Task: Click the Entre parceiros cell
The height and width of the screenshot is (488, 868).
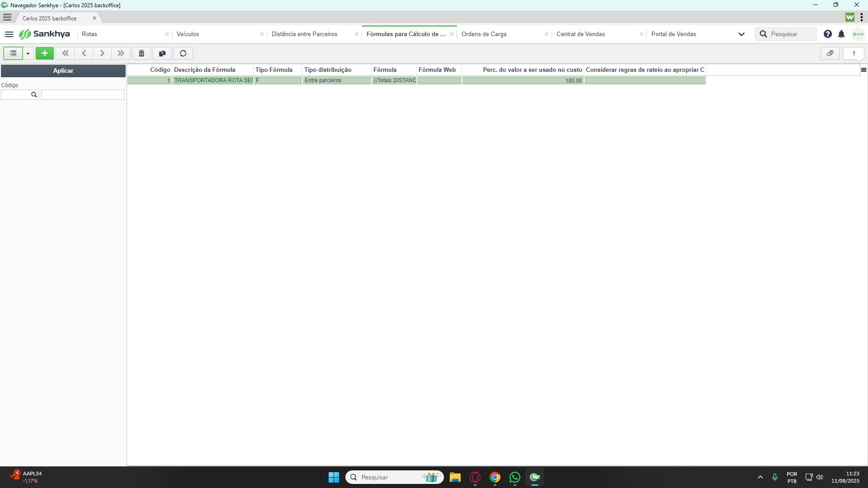Action: tap(337, 80)
